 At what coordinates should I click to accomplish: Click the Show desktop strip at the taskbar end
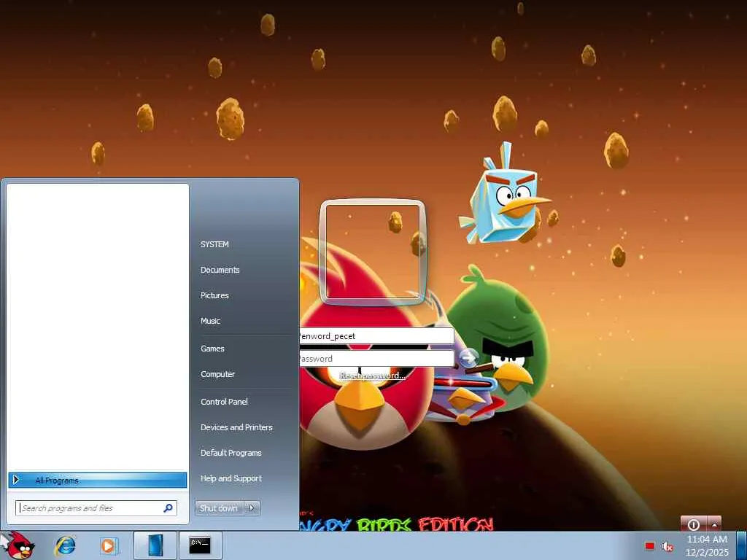[x=741, y=545]
